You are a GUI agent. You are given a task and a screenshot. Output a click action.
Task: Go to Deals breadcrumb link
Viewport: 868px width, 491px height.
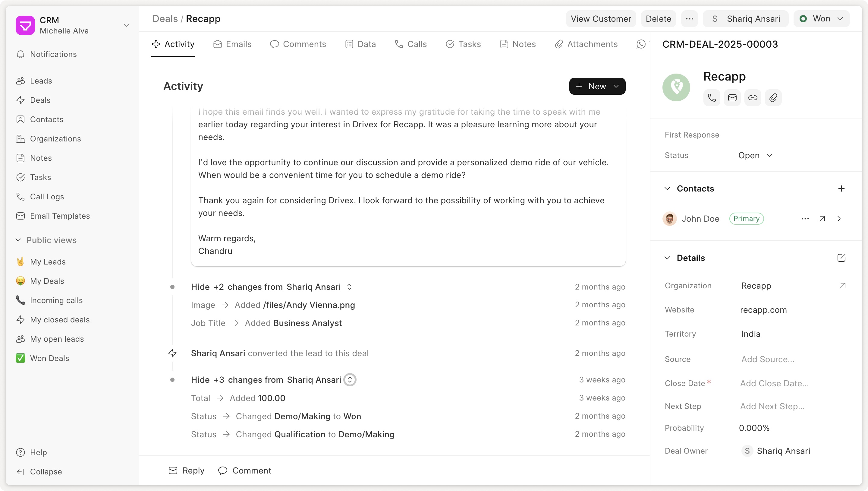point(165,18)
